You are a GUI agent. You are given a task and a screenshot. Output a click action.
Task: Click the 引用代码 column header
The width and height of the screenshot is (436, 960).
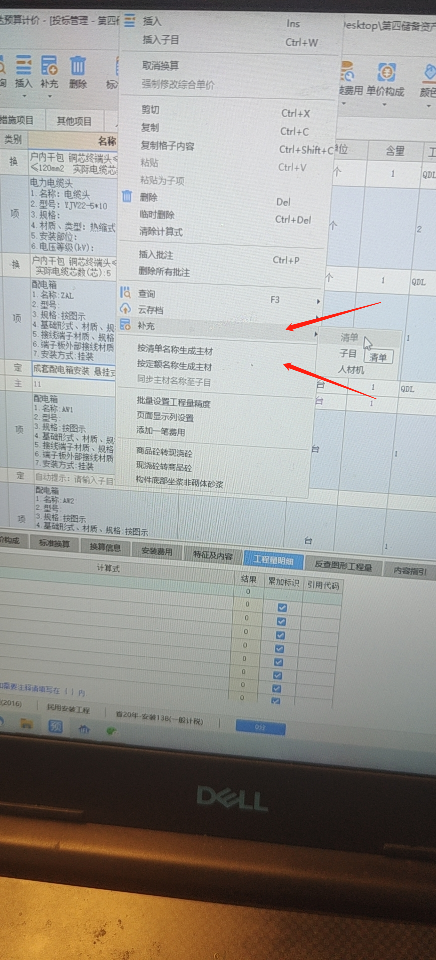pos(323,585)
